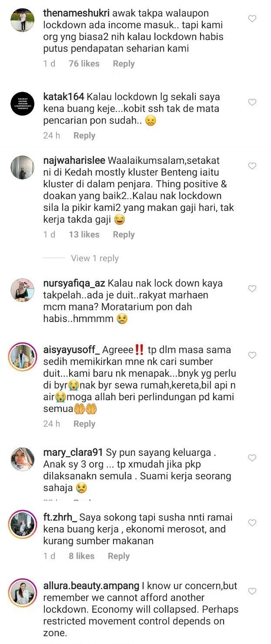Viewport: 271px width, 644px height.
Task: Heart allura.beauty.ampang's lockdown comment
Action: click(252, 591)
